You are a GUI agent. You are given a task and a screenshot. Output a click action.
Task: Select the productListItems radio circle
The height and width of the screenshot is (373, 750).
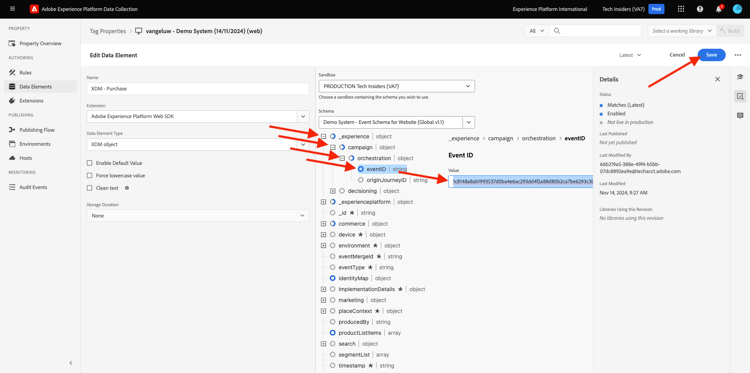(x=332, y=333)
